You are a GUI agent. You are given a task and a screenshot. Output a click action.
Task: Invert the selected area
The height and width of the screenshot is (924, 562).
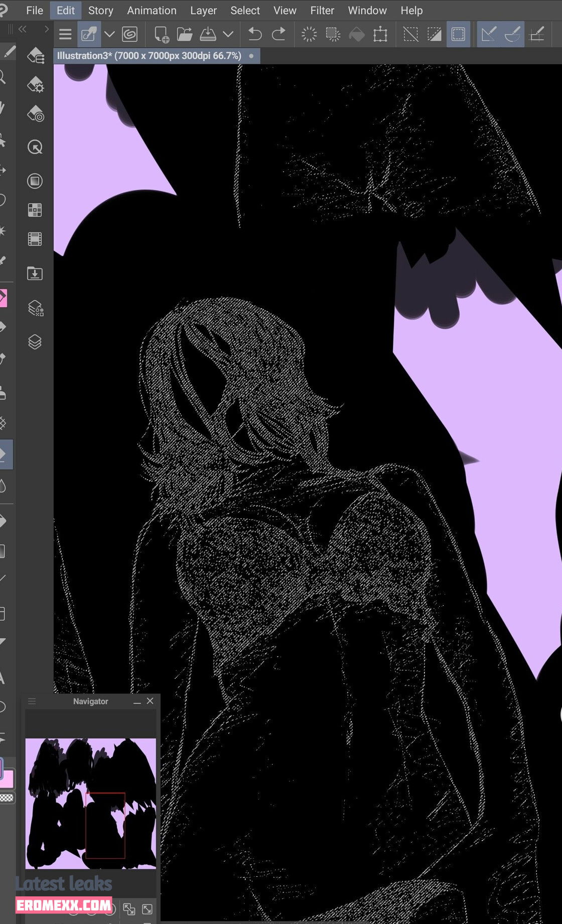pos(434,34)
